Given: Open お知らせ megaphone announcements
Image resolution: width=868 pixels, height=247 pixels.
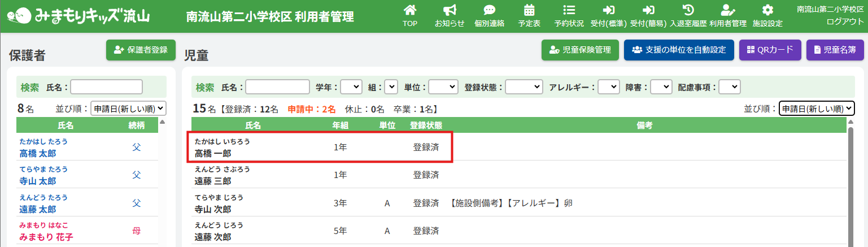Looking at the screenshot, I should (450, 16).
